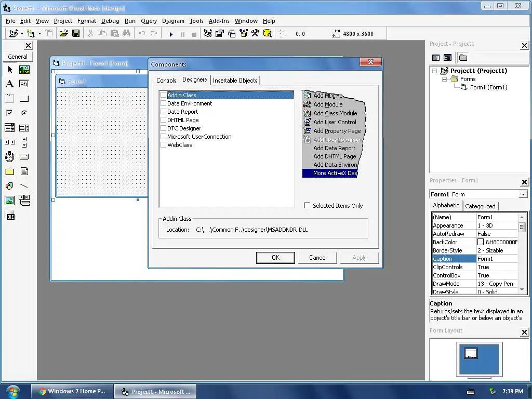
Task: Check the Data Report checkbox
Action: 164,112
